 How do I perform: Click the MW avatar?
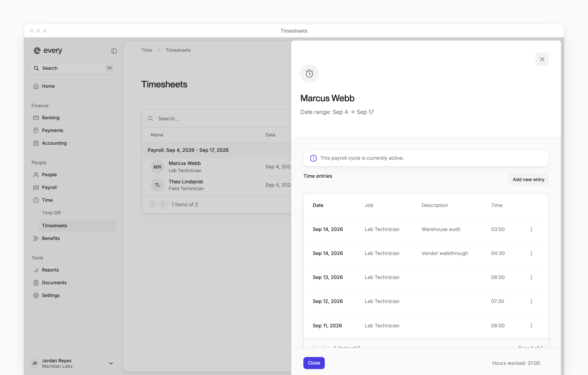[157, 167]
